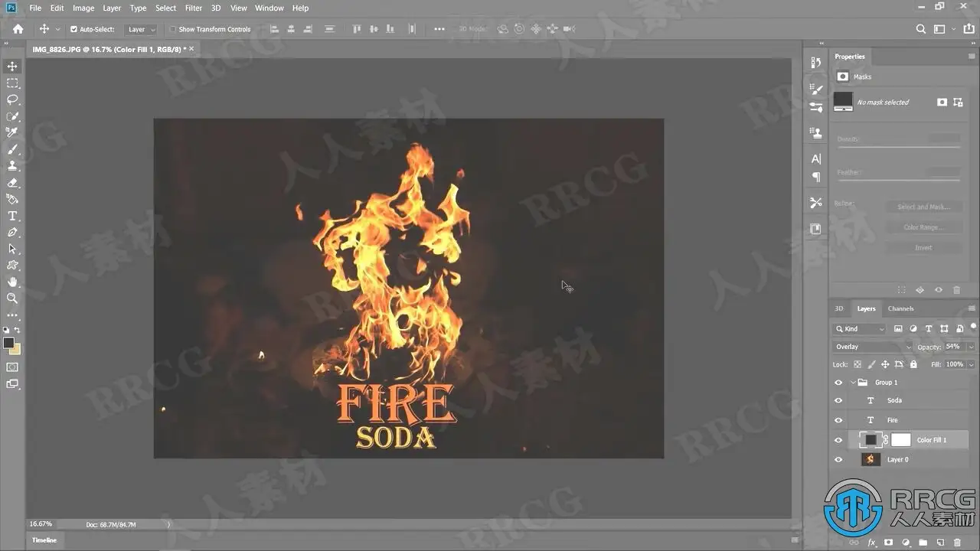This screenshot has height=551, width=980.
Task: Click Create new layer icon
Action: click(940, 543)
